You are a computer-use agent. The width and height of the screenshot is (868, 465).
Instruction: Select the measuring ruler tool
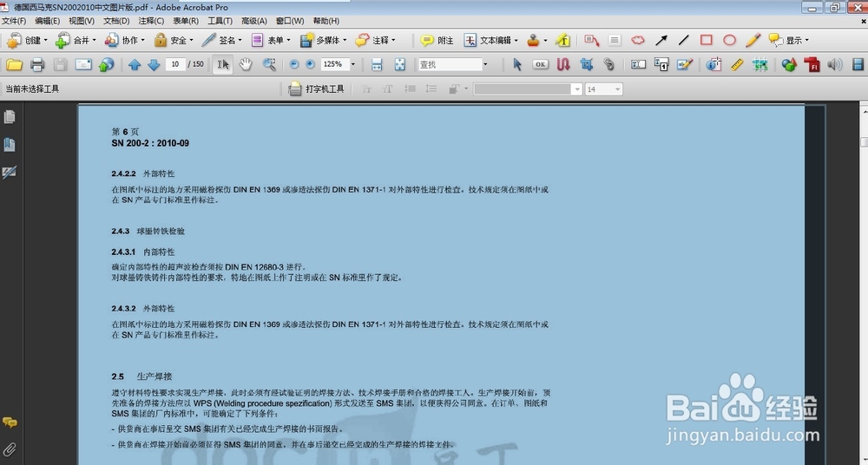737,65
